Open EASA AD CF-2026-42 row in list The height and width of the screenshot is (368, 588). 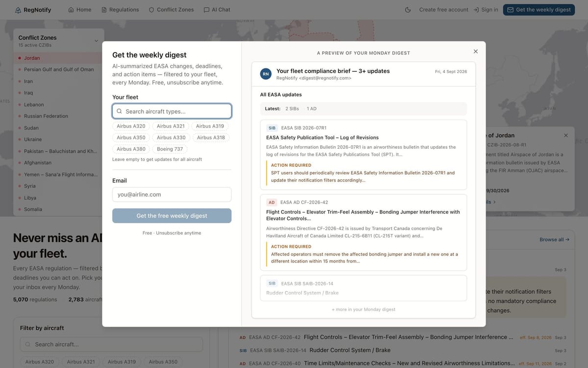[x=403, y=338]
